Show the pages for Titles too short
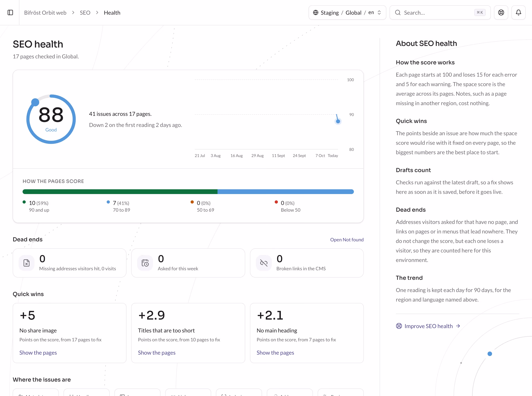The height and width of the screenshot is (396, 532). coord(157,353)
